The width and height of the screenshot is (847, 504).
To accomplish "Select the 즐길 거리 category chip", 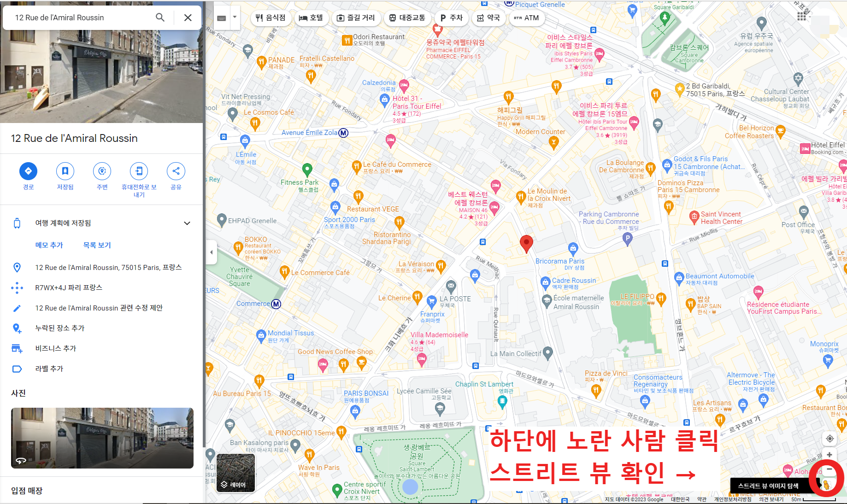I will coord(356,18).
